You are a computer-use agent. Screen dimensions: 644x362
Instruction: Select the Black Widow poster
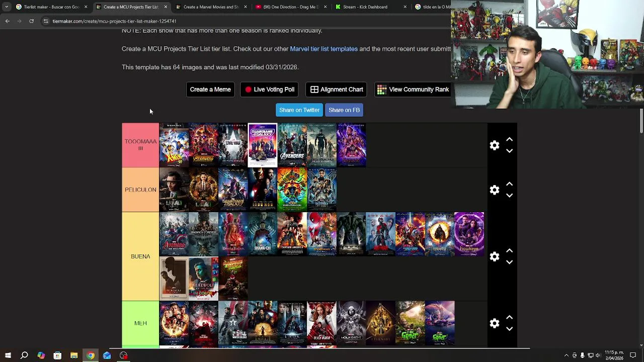click(321, 323)
